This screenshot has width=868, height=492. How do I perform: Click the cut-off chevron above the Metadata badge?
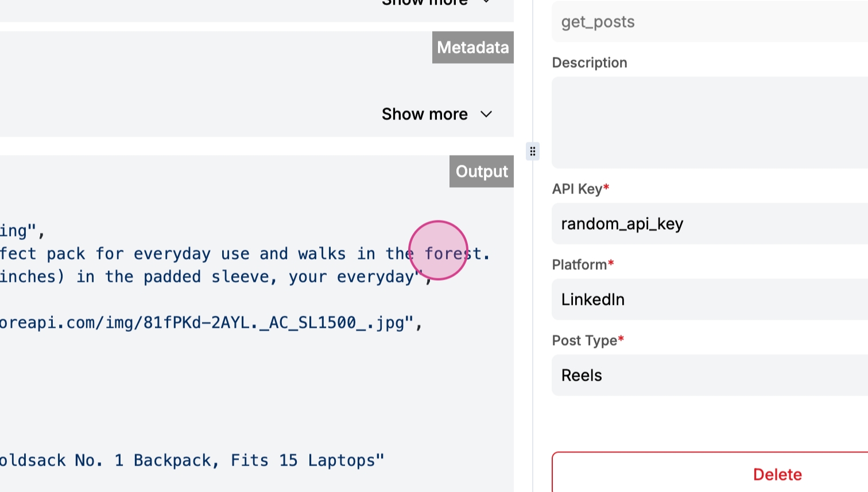tap(486, 2)
